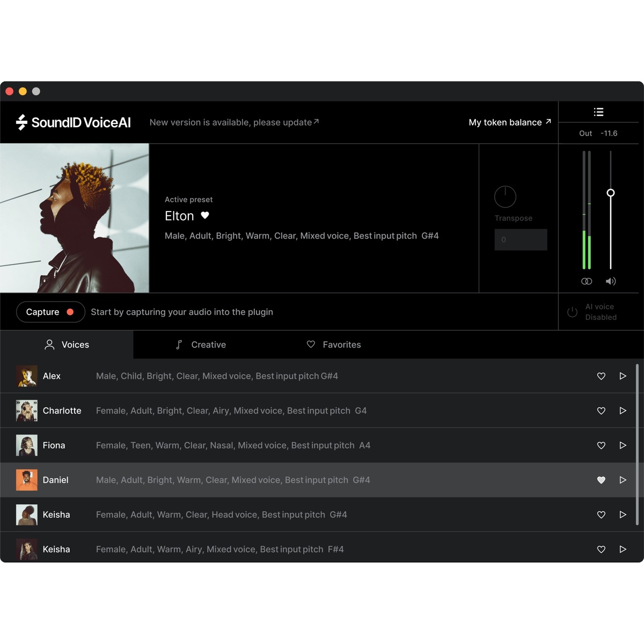
Task: Favorite the Charlotte voice heart
Action: [601, 411]
